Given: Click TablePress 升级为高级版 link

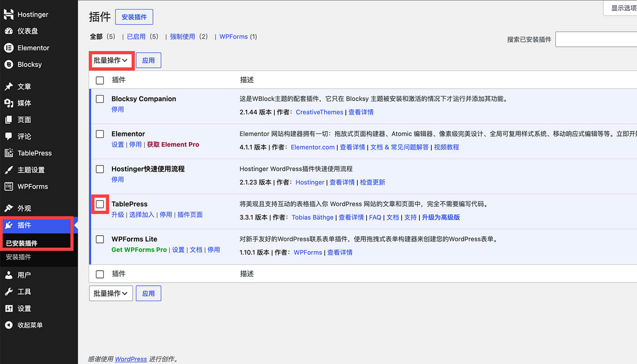Looking at the screenshot, I should pos(441,217).
